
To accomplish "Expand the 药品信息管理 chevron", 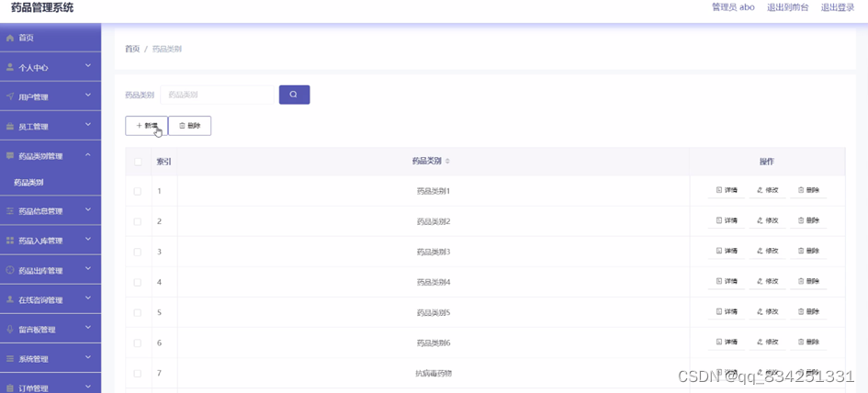I will click(88, 209).
